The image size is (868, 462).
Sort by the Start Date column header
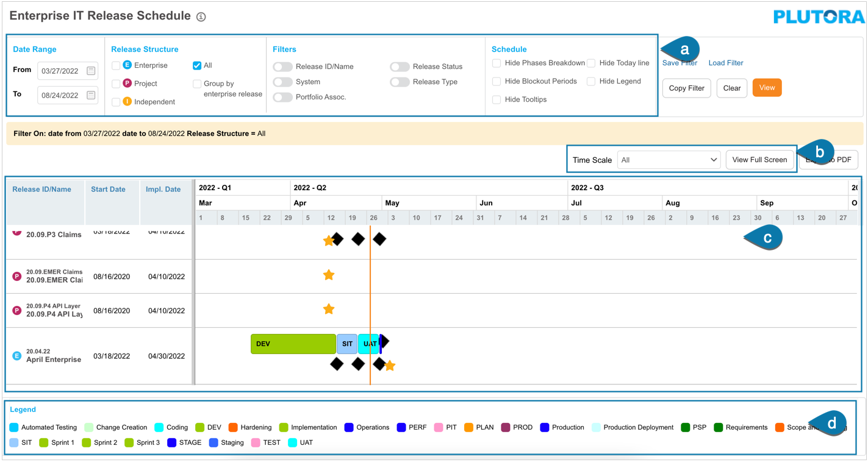[x=108, y=190]
